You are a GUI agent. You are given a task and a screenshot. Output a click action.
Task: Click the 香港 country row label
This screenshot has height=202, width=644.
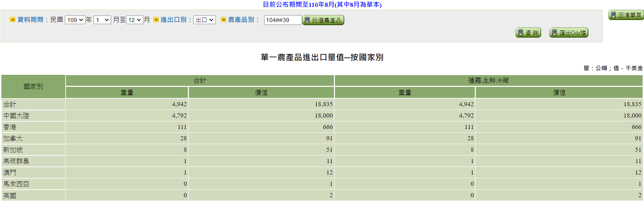pos(10,127)
